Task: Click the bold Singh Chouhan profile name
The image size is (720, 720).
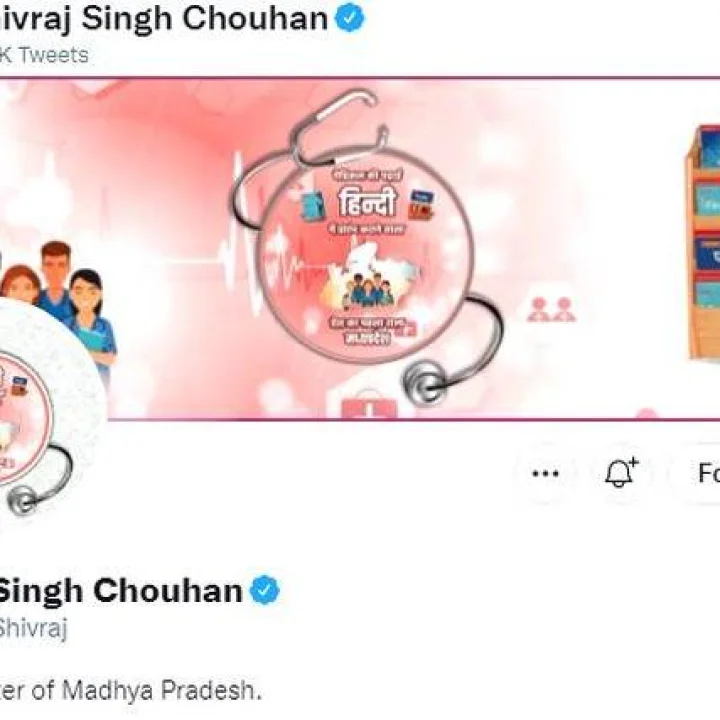Action: click(x=119, y=591)
